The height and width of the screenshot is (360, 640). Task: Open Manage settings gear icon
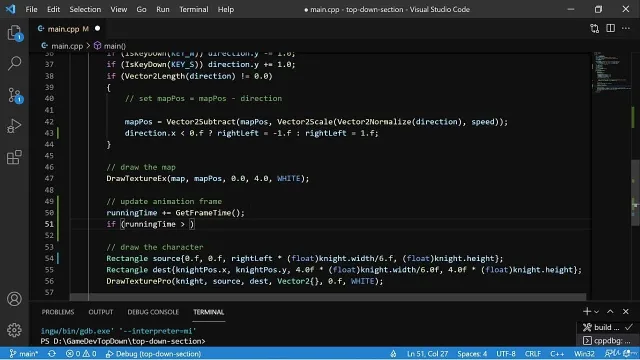(14, 330)
